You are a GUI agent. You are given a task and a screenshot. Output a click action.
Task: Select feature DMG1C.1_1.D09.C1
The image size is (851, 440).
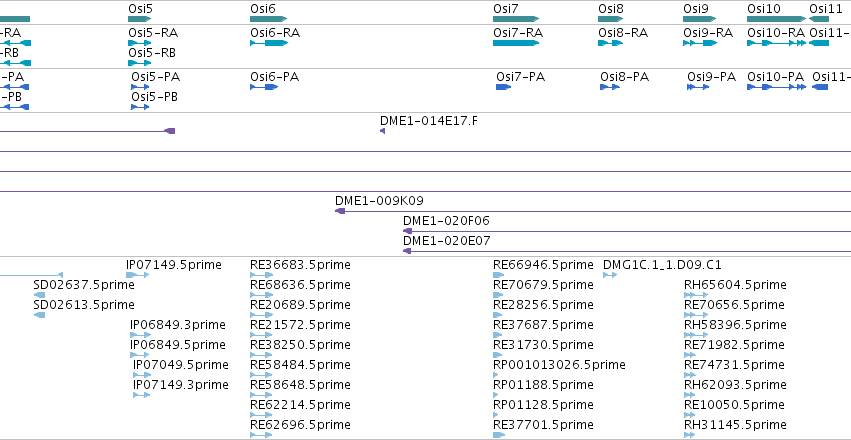pos(610,275)
